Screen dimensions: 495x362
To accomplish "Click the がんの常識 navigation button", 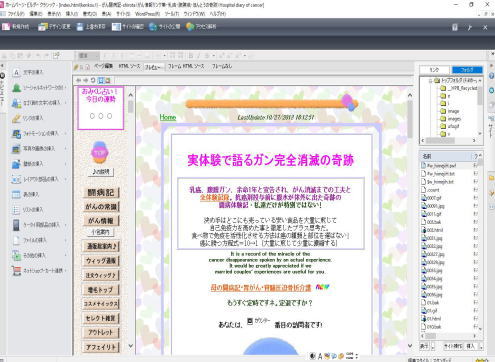I will click(101, 207).
